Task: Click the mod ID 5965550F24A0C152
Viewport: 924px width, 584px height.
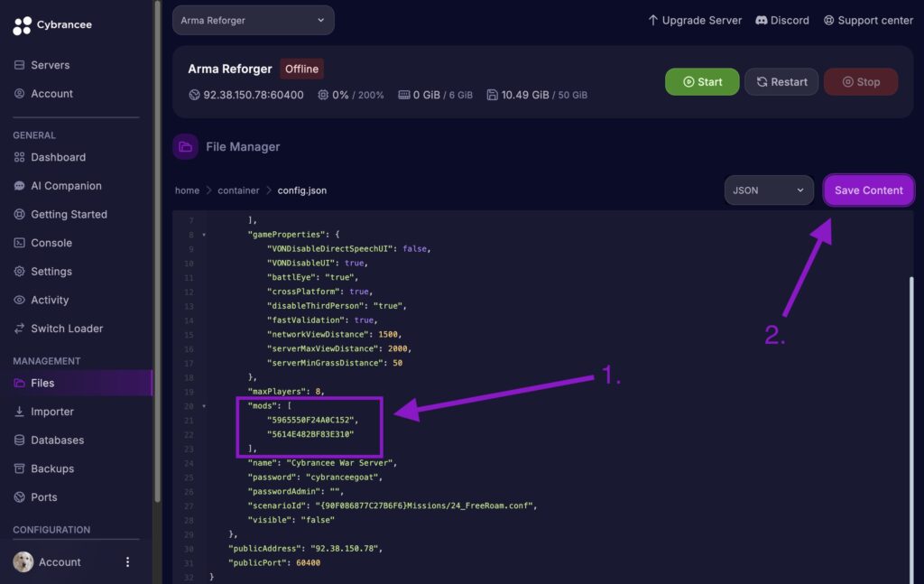Action: pyautogui.click(x=310, y=421)
